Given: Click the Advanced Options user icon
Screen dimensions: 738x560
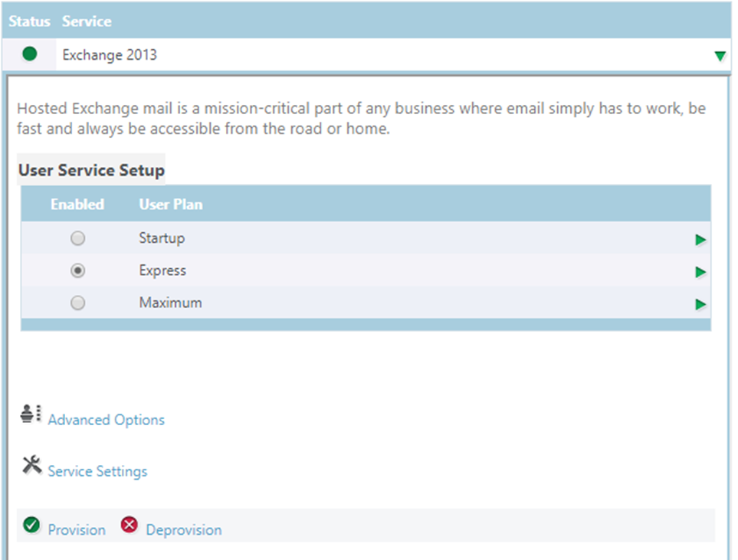Looking at the screenshot, I should pos(31,414).
